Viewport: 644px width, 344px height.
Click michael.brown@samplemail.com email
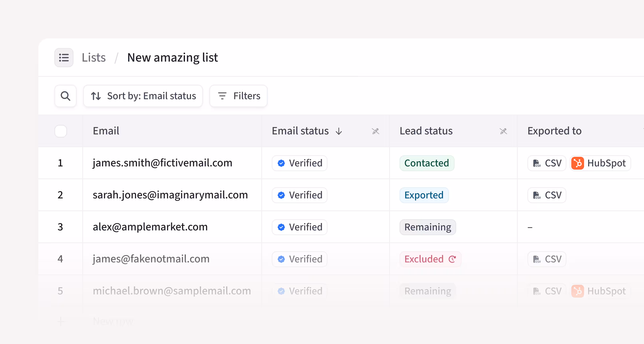[172, 291]
